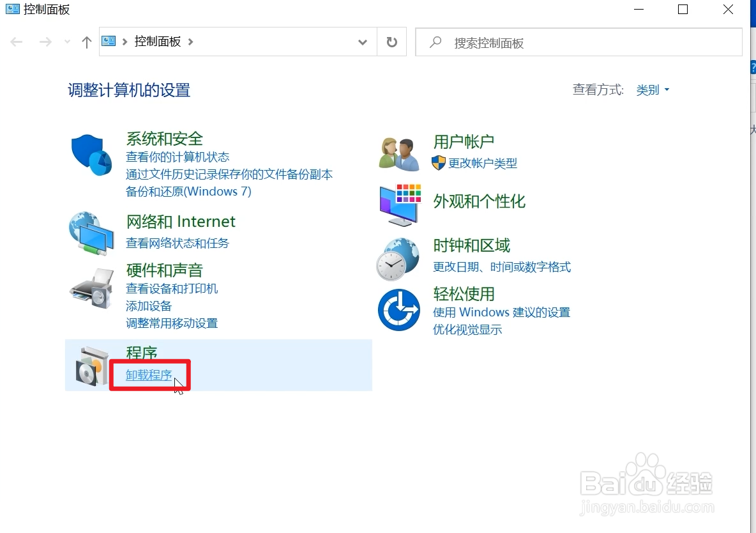Click 控制面板 in the breadcrumb bar
756x533 pixels.
[x=158, y=42]
